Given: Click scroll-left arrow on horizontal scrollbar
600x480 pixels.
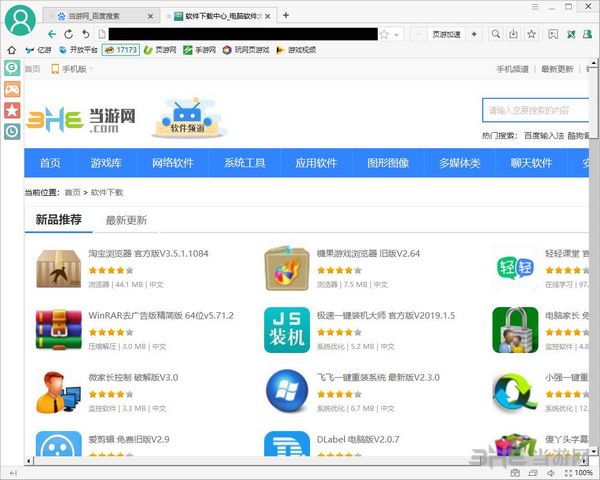Looking at the screenshot, I should (28, 461).
